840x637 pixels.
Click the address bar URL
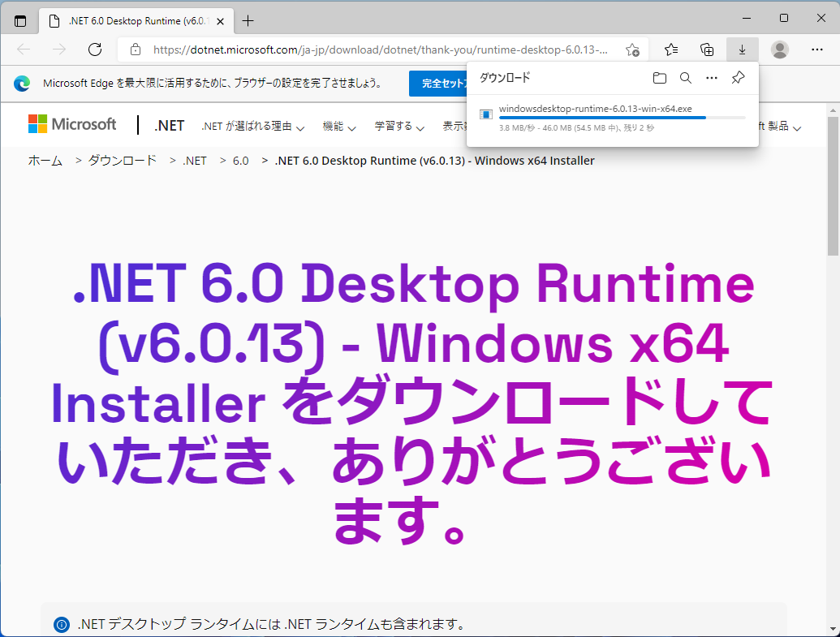[x=381, y=49]
